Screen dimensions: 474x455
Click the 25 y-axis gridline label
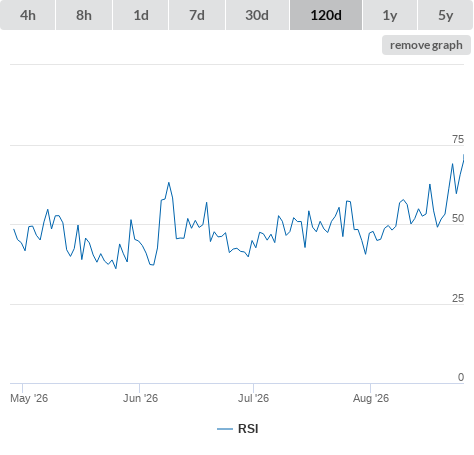pos(458,298)
